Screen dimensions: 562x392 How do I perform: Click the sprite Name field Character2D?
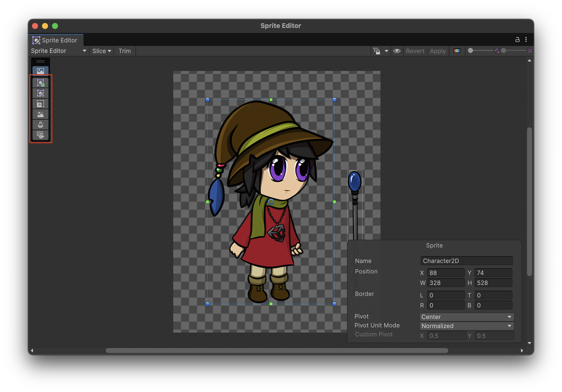[x=466, y=261]
